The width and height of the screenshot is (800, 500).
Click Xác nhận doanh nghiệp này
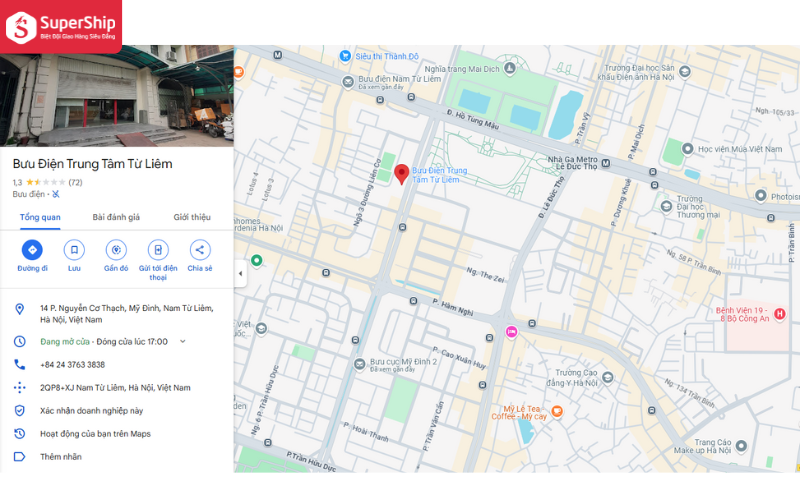coord(91,411)
